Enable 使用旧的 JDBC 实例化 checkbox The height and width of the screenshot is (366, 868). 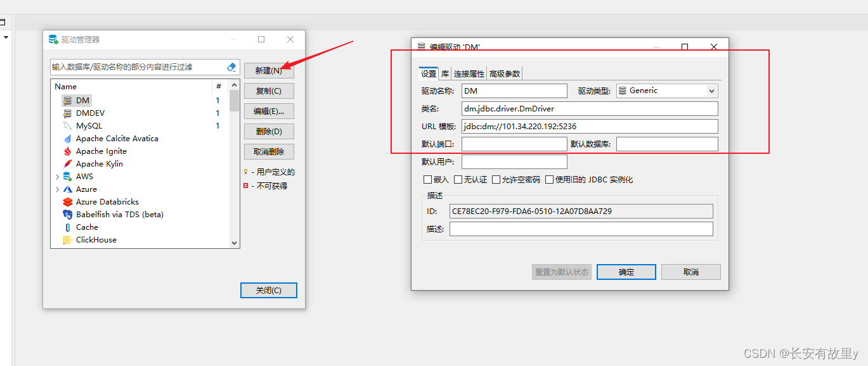pyautogui.click(x=549, y=180)
